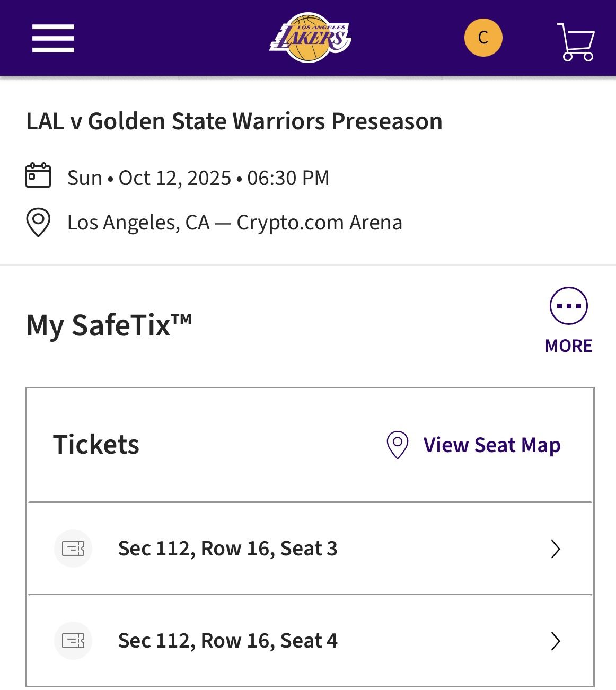The height and width of the screenshot is (690, 616).
Task: Select the Sec 112, Row 16, Seat 4 entry
Action: pos(227,641)
